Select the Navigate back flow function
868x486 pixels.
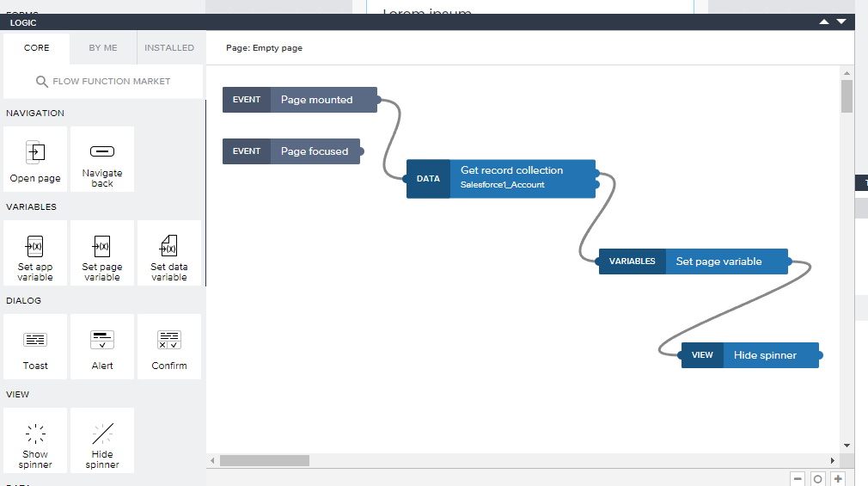[102, 160]
